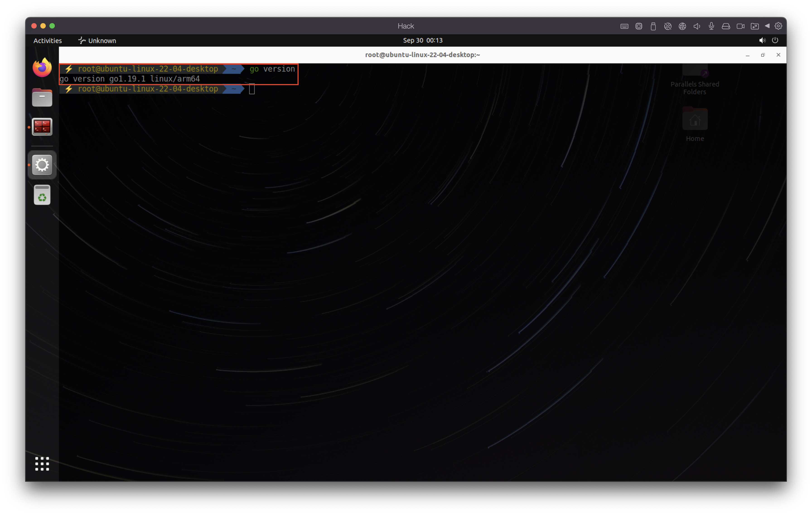
Task: Click the terminal cursor at the second prompt
Action: click(252, 89)
